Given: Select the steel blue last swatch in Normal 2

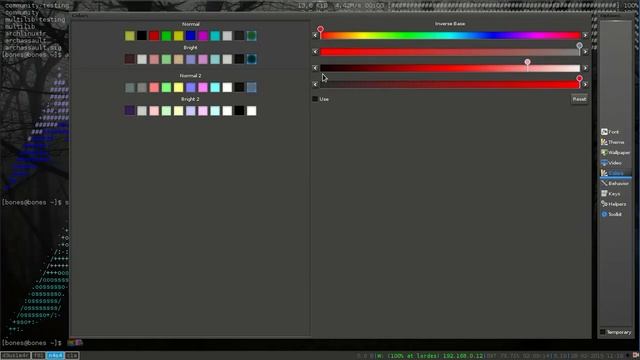Looking at the screenshot, I should [x=251, y=87].
